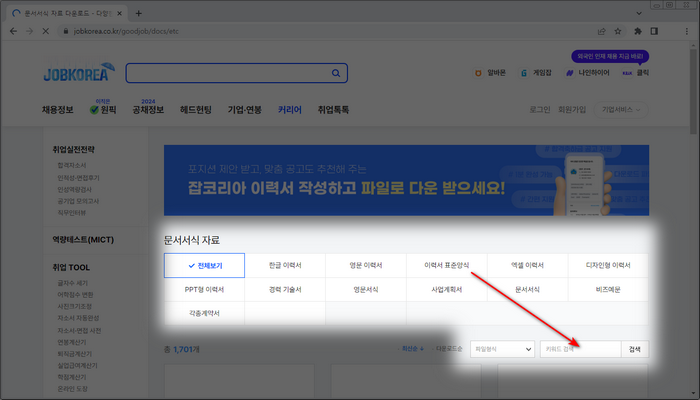Open 퇴직금계산기 tool

pyautogui.click(x=75, y=354)
